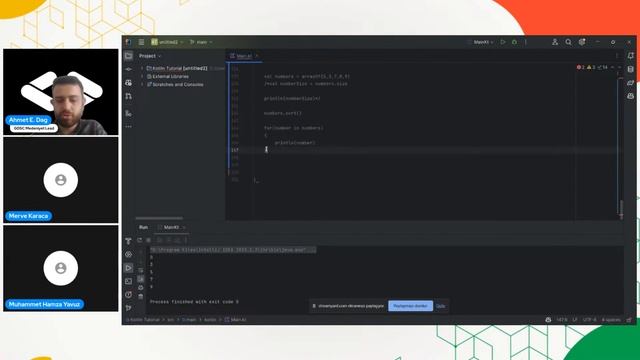The height and width of the screenshot is (360, 640).
Task: Show more tool windows ellipsis
Action: [129, 127]
